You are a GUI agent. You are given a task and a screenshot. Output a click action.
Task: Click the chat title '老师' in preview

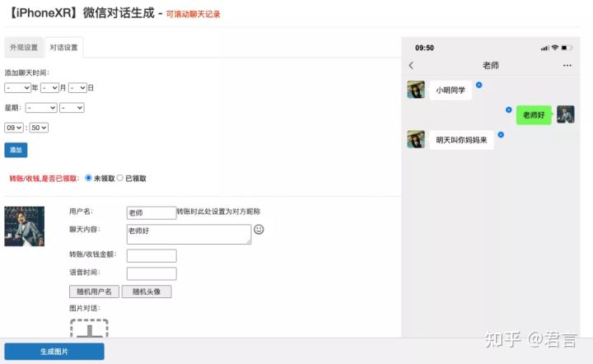coord(491,65)
